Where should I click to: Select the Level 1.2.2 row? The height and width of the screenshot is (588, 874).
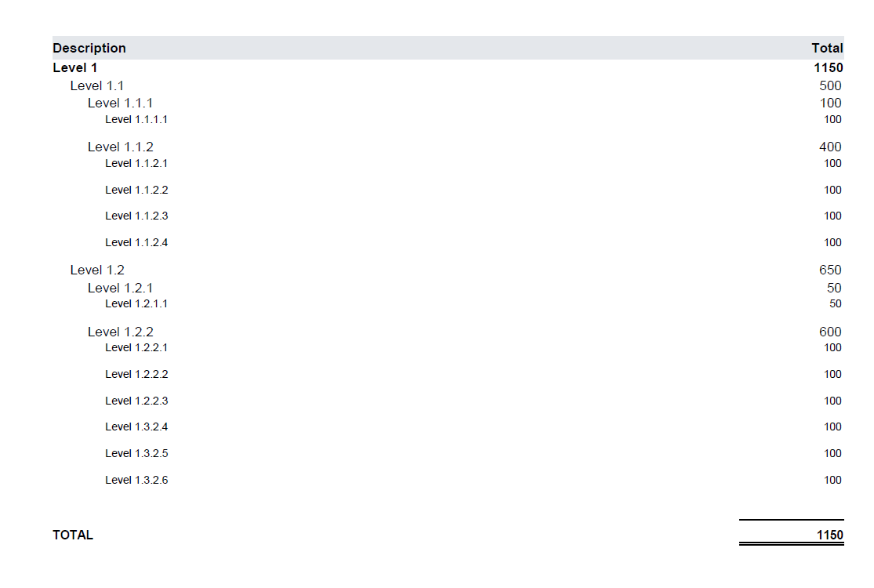[448, 332]
